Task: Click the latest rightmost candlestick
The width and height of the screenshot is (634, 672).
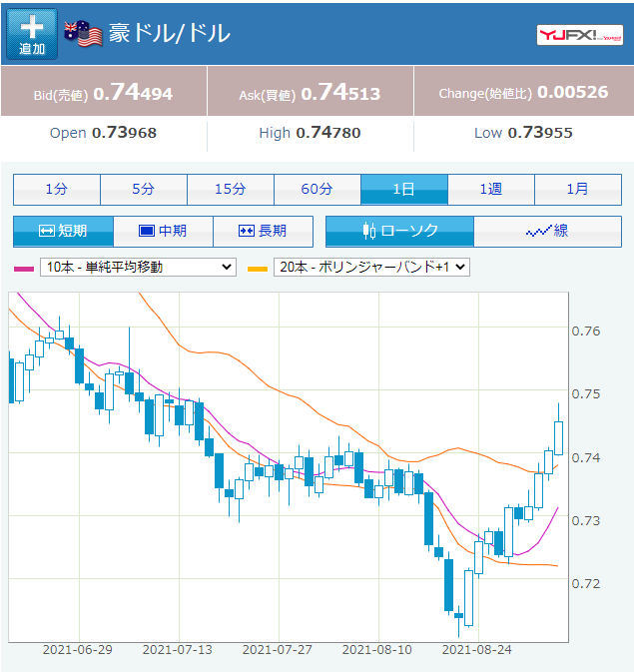Action: point(558,438)
